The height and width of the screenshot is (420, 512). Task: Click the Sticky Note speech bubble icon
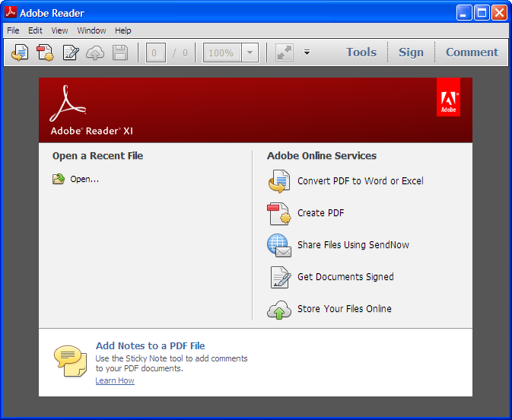(70, 360)
